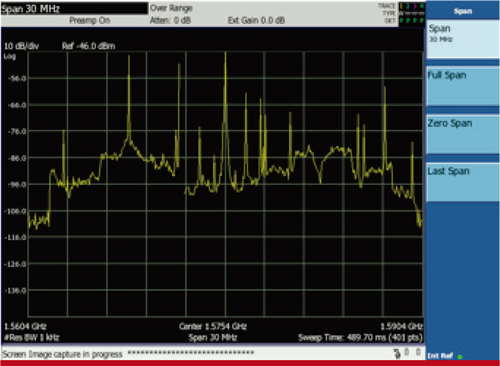
Task: Click the Center 1.5754 GHz readout
Action: 213,326
